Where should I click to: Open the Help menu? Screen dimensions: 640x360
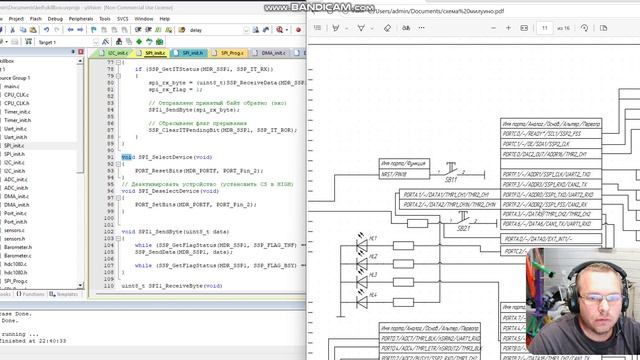[164, 19]
